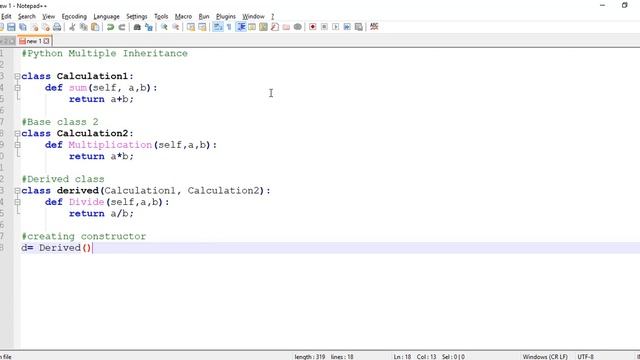Click the 'Ln : 18' status bar field
This screenshot has width=640, height=360.
(x=402, y=357)
